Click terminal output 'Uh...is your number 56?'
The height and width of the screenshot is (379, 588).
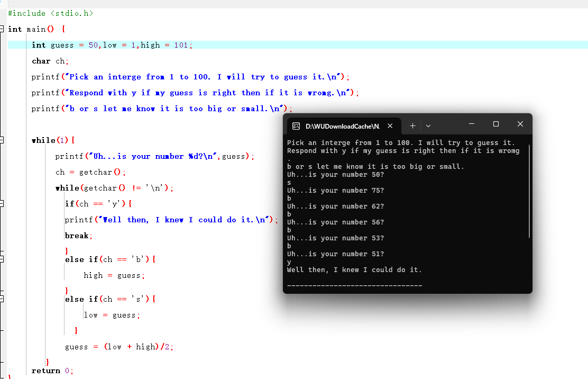coord(336,222)
